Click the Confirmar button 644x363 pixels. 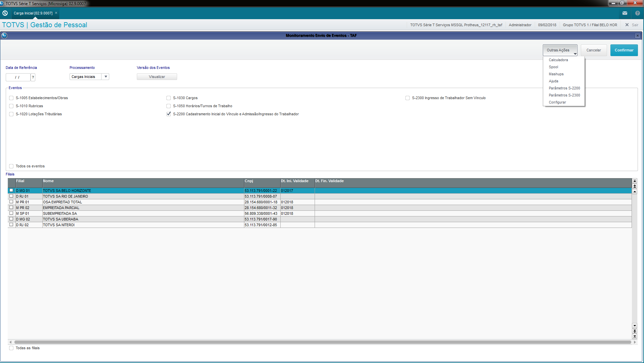[x=624, y=50]
